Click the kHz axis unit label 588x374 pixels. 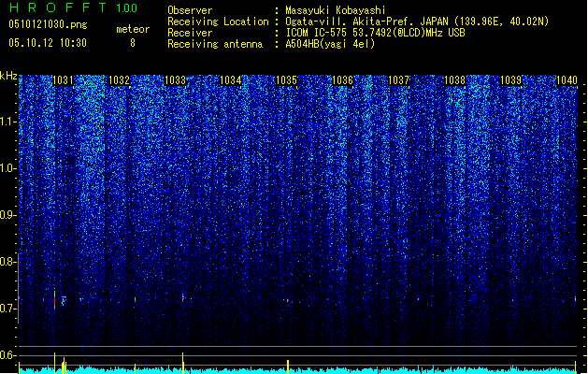[x=8, y=76]
